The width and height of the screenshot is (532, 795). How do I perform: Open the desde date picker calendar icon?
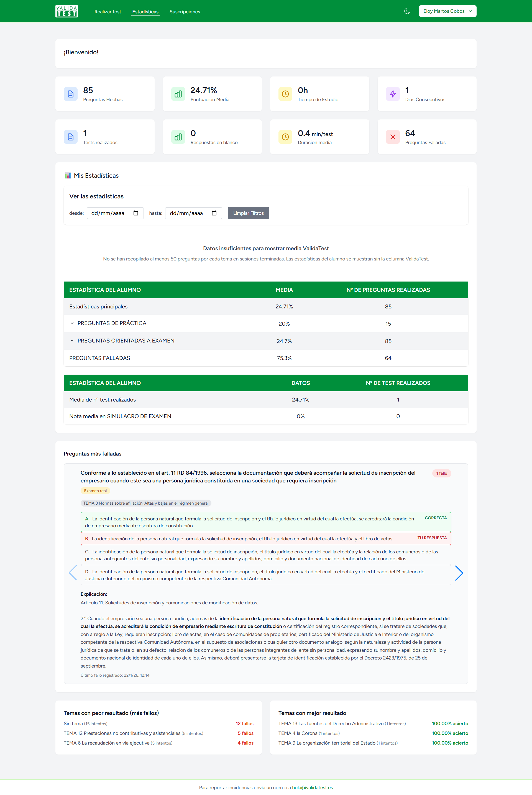tap(136, 213)
